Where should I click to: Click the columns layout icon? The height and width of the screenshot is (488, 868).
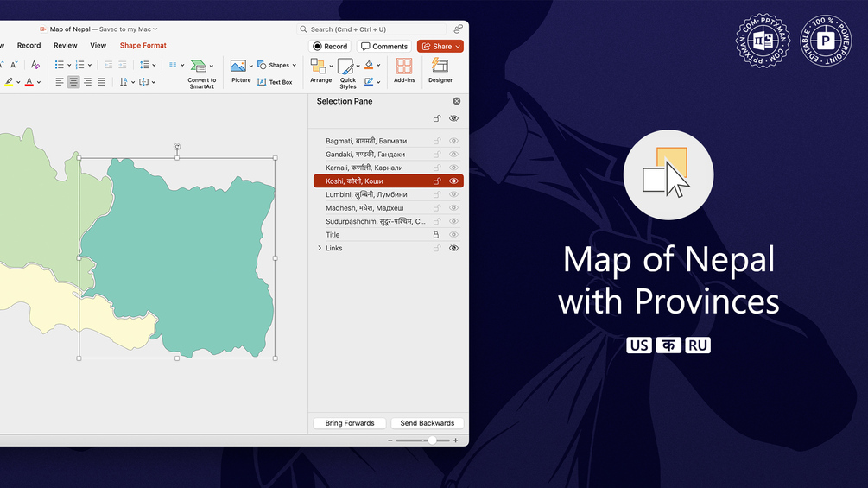click(173, 65)
